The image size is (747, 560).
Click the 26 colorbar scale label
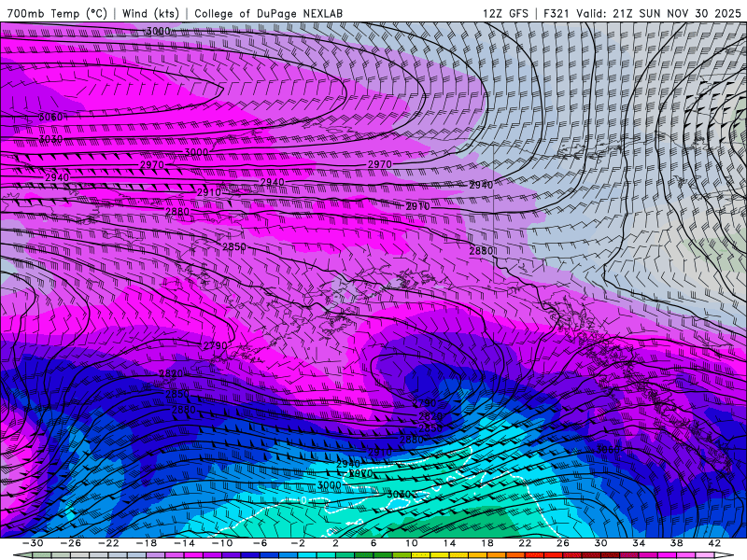563,543
